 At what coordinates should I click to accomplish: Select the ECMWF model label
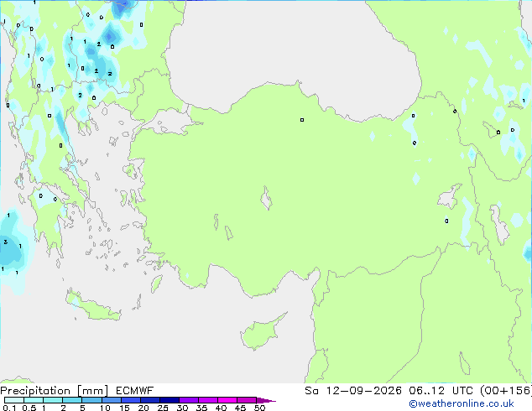coord(135,391)
